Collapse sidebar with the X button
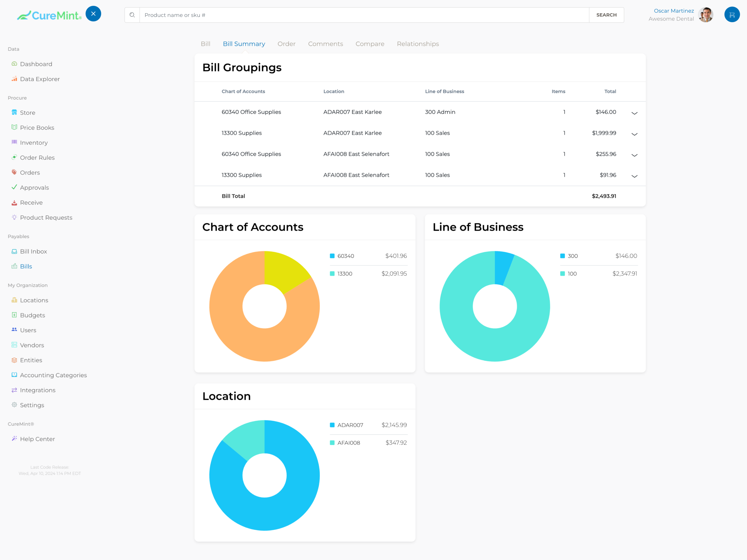The image size is (747, 560). click(93, 14)
